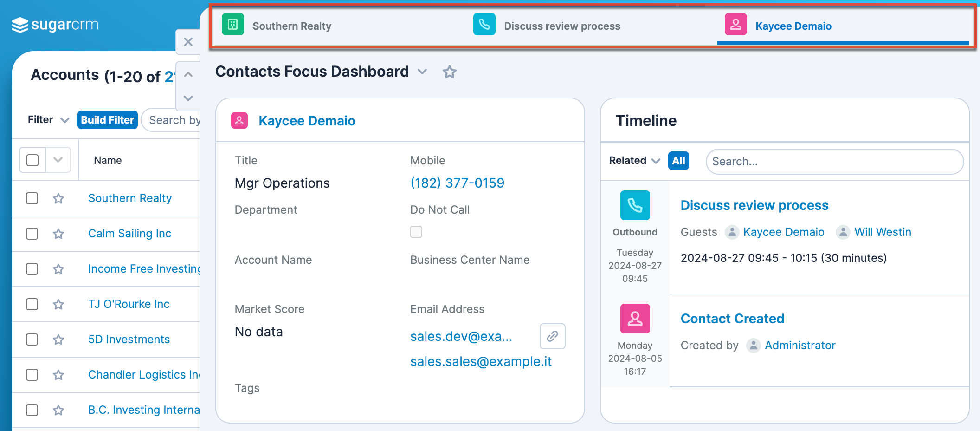Toggle the Do Not Call checkbox
This screenshot has width=980, height=431.
[416, 232]
